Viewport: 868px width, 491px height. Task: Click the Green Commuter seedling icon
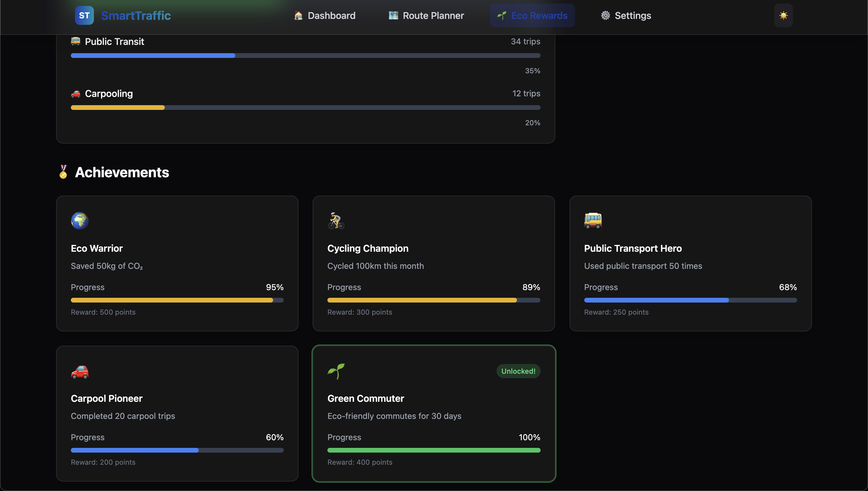point(336,371)
